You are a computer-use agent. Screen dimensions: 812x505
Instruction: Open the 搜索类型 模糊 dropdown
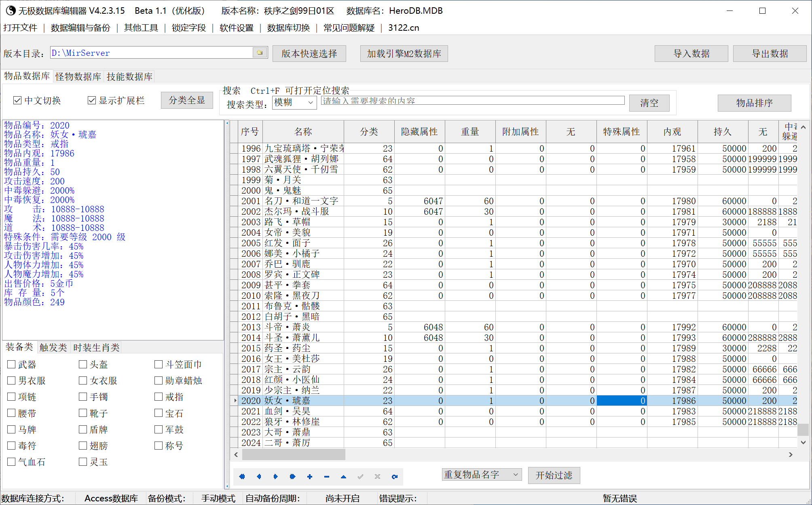294,103
